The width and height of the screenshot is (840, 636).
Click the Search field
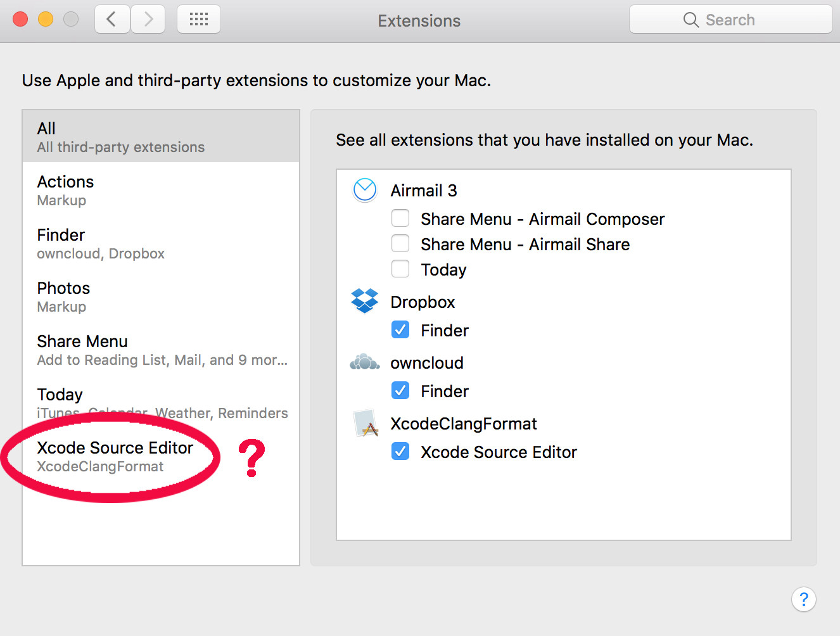[x=730, y=20]
